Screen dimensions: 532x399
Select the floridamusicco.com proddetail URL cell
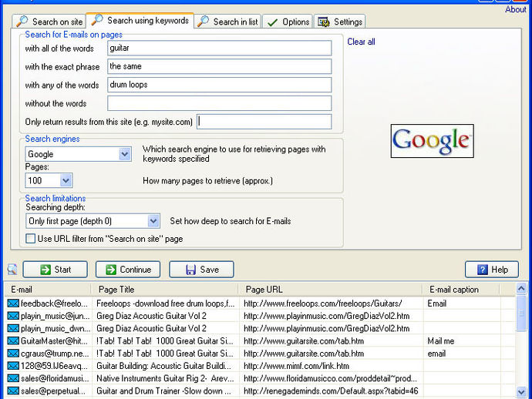(330, 379)
